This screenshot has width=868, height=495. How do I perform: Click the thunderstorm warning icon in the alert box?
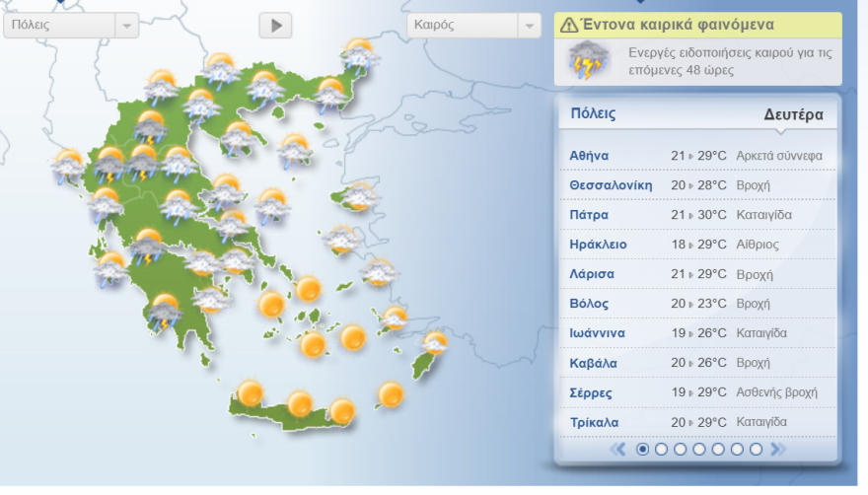(x=588, y=62)
